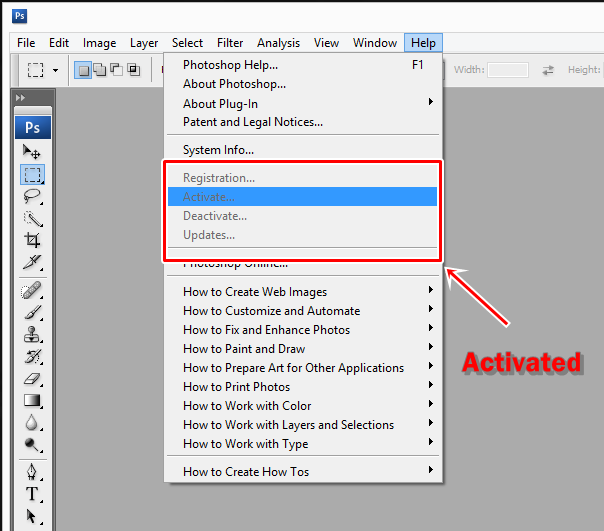Open How to Create How Tos

(303, 472)
